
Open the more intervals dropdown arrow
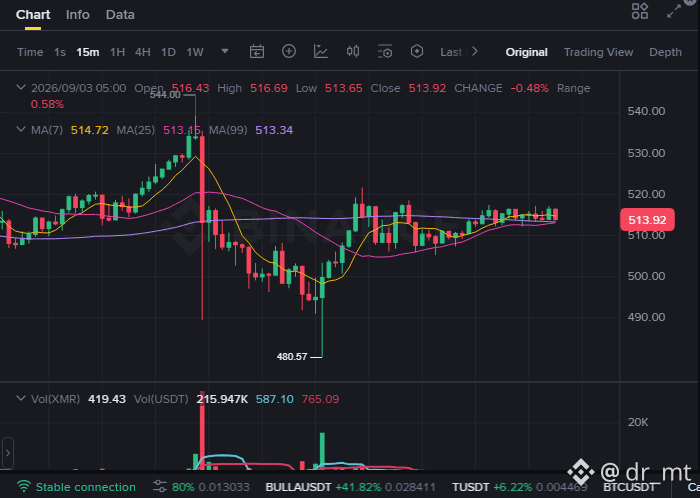coord(225,52)
